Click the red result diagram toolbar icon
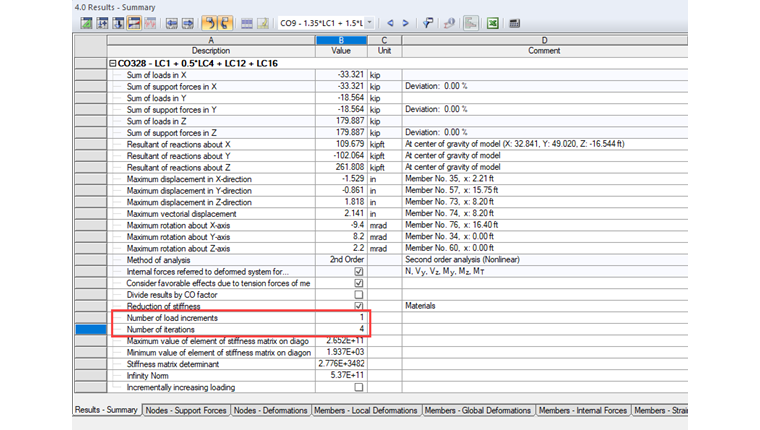 coord(150,23)
